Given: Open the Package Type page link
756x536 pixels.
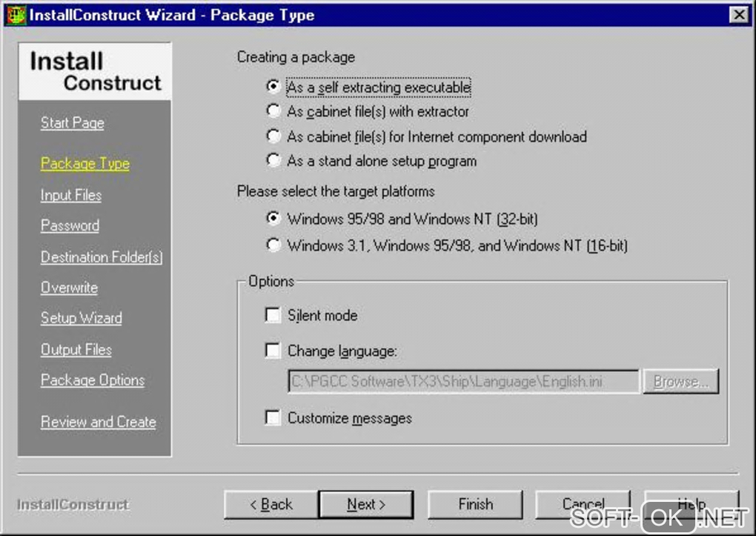Looking at the screenshot, I should pos(85,164).
